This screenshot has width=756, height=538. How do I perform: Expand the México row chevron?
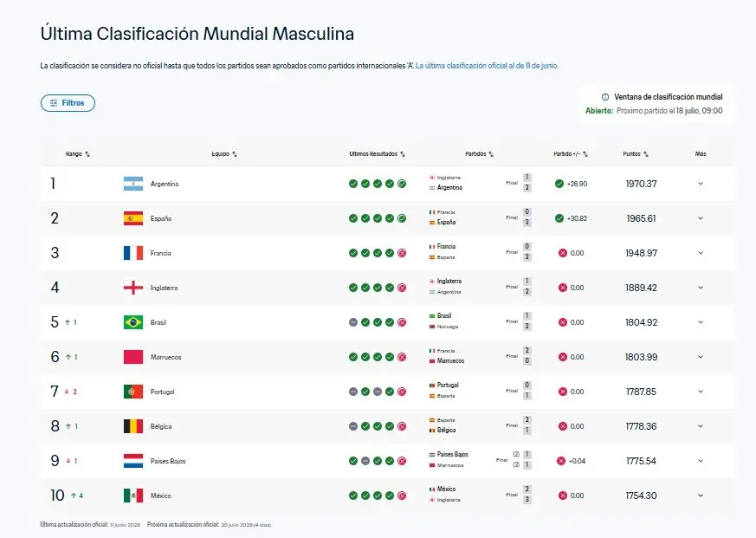click(701, 496)
